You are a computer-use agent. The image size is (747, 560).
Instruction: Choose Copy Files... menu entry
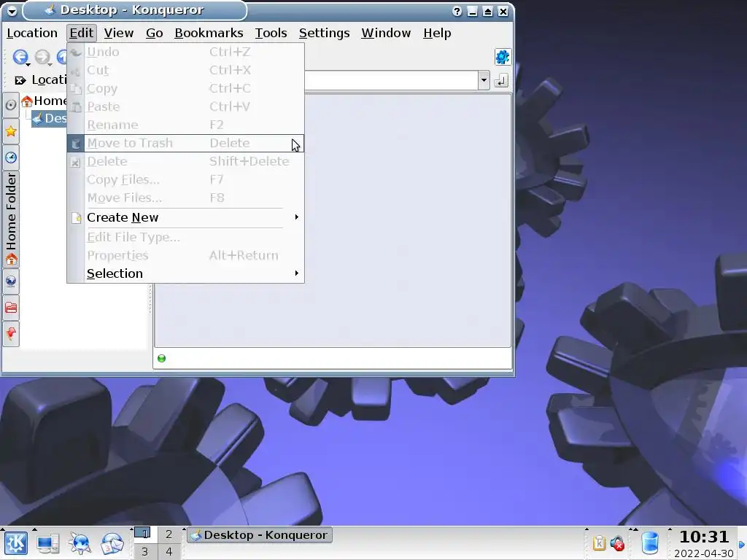click(185, 179)
